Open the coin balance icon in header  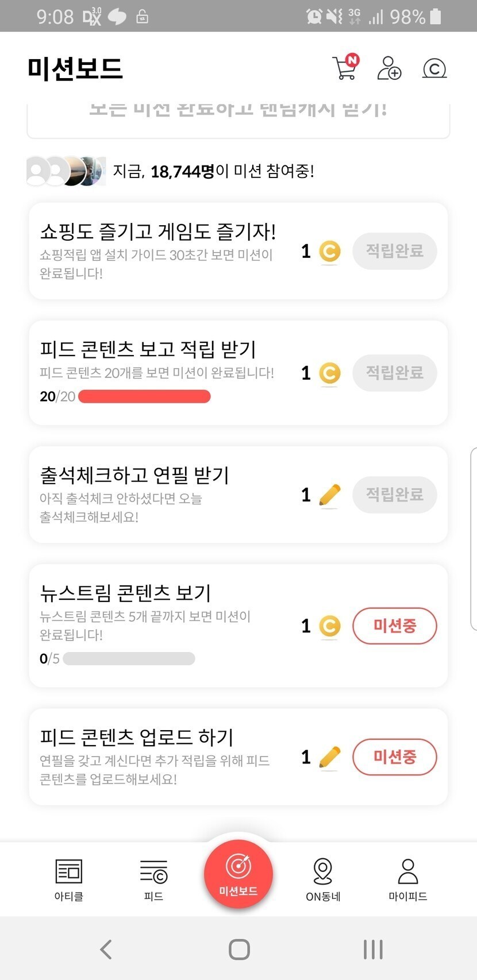(434, 68)
